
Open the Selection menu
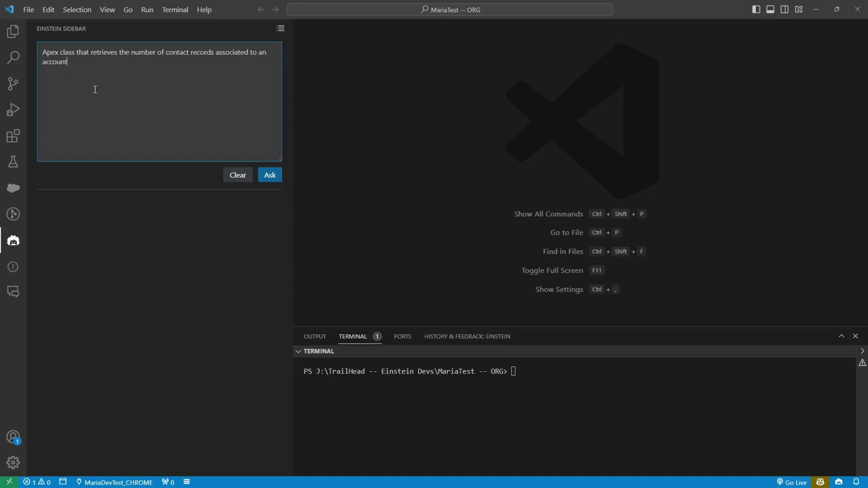[x=77, y=9]
